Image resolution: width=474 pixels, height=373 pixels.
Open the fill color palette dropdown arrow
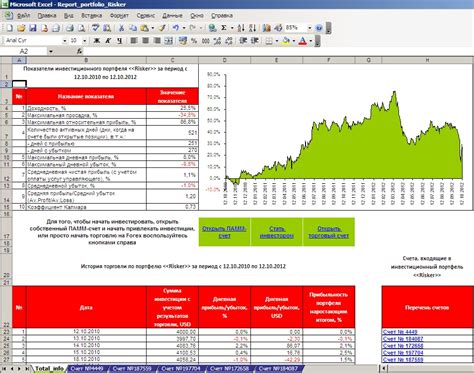(x=294, y=41)
